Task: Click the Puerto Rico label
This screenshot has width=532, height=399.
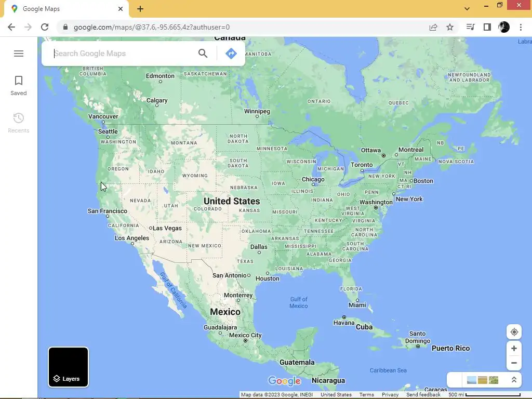Action: pos(450,348)
